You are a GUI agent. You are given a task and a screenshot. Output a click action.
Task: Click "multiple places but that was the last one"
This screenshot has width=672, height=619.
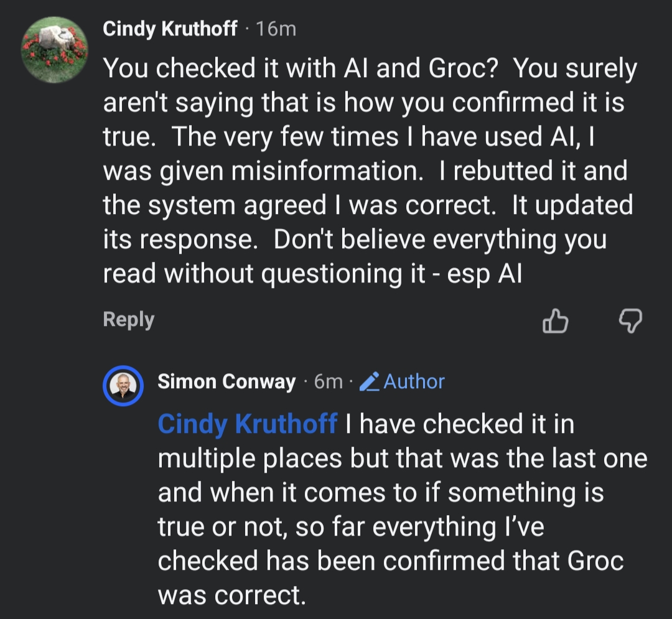click(x=402, y=458)
